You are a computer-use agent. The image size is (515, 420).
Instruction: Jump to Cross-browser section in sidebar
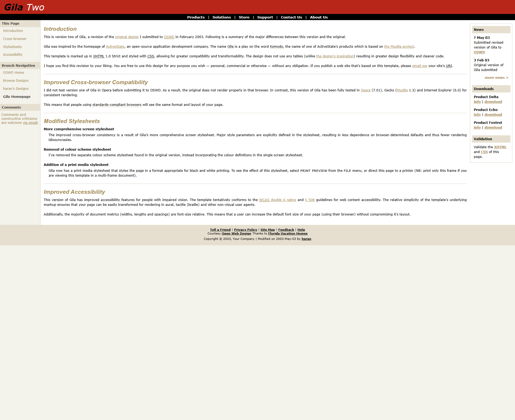click(x=15, y=39)
